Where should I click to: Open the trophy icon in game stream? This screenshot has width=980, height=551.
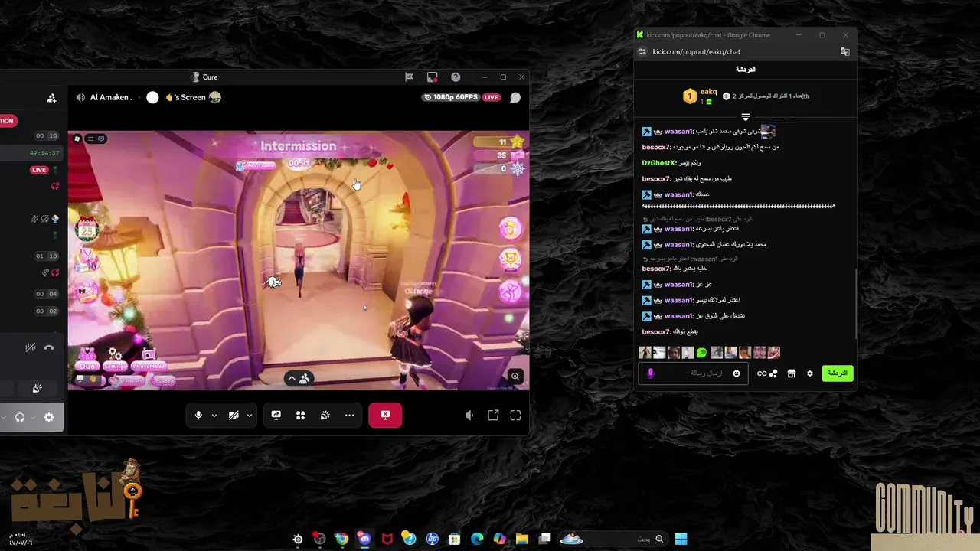point(511,259)
